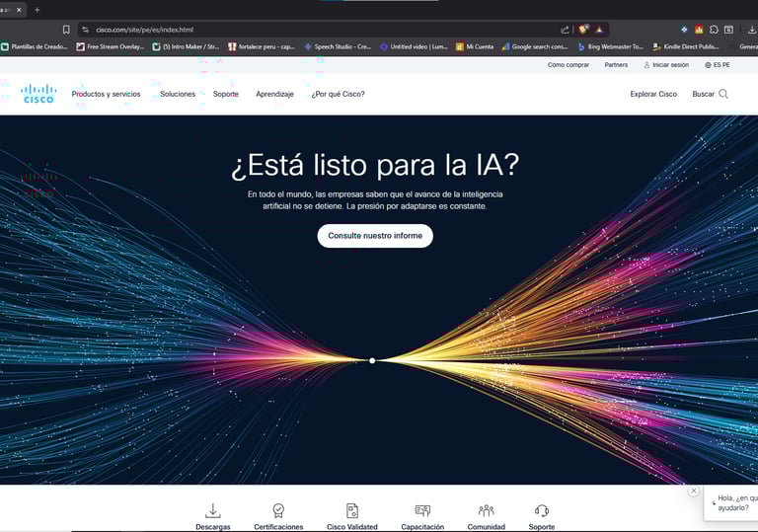Open the Intro Maker bookmark
Screen dimensions: 758x532
pos(187,47)
